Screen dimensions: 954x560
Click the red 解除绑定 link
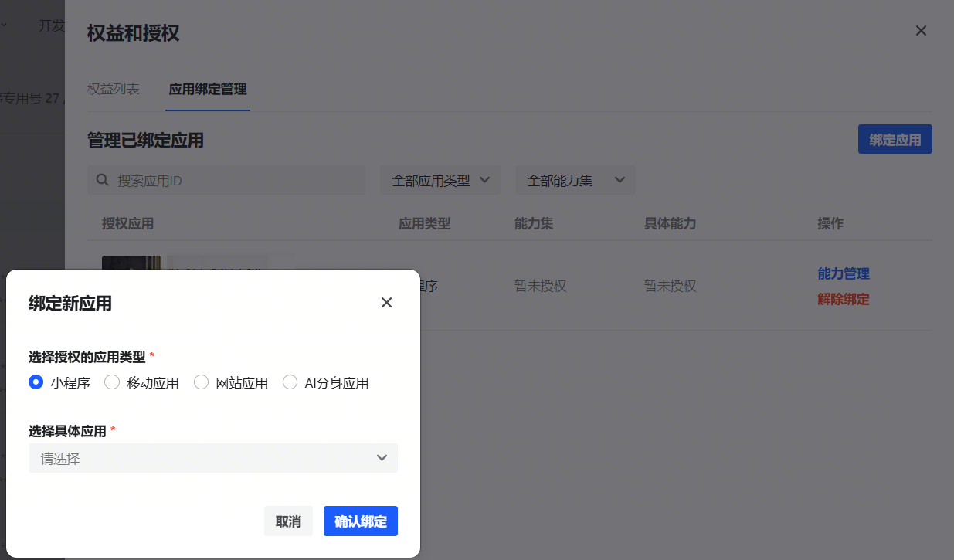[844, 299]
